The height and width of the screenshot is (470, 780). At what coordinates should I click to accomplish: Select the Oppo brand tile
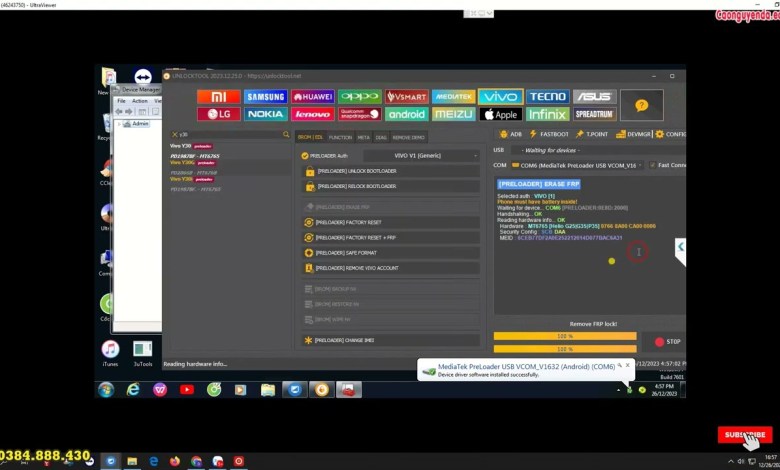(x=360, y=96)
